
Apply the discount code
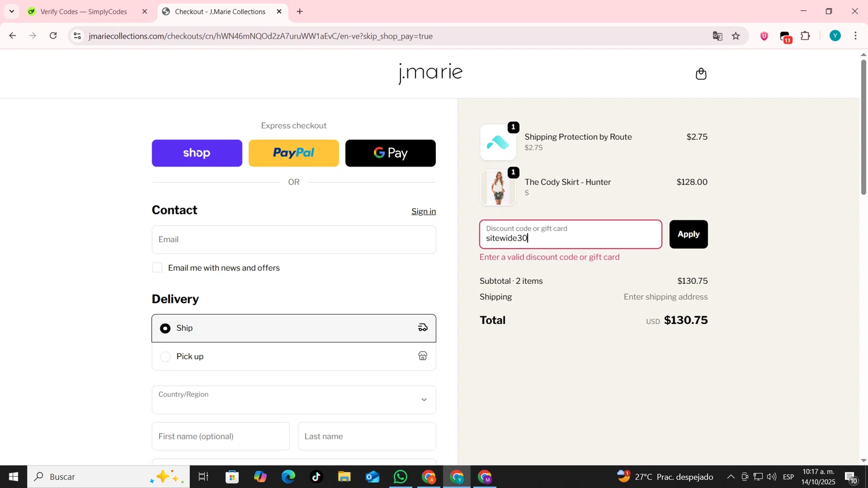coord(689,234)
